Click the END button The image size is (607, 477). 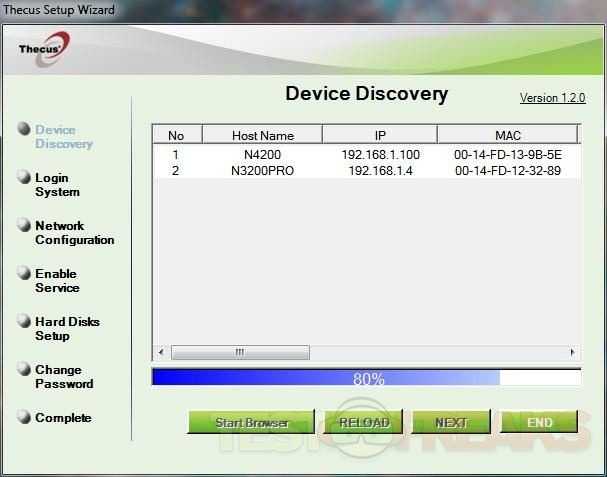point(539,422)
